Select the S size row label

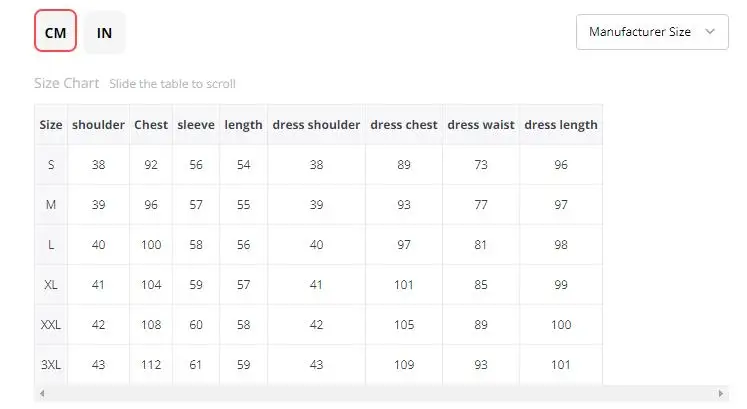click(x=51, y=165)
